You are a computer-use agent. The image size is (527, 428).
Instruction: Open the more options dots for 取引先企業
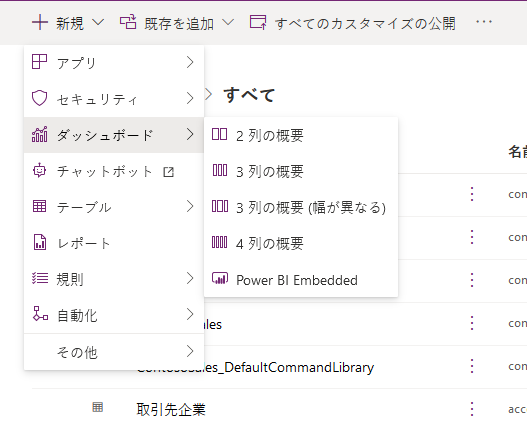click(x=472, y=409)
